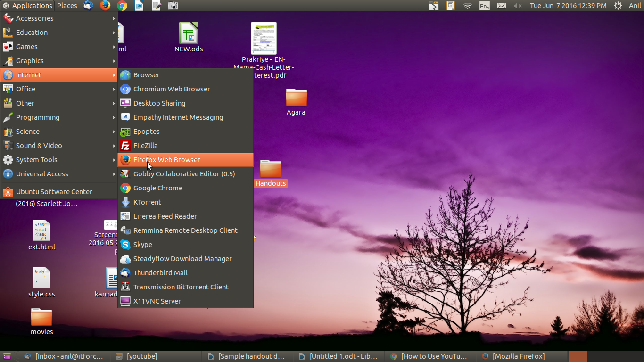Switch to the Sample handout taskbar window
The image size is (644, 362).
coord(247,356)
